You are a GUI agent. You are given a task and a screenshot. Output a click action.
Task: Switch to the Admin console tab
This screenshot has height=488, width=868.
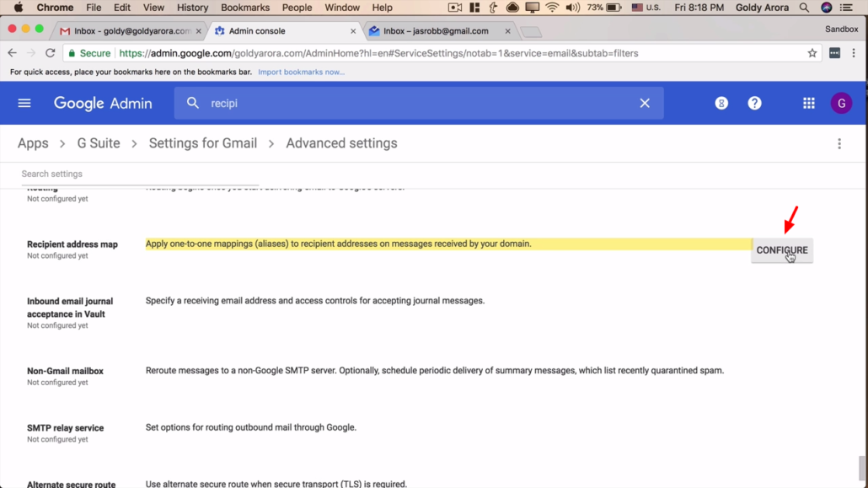tap(285, 31)
